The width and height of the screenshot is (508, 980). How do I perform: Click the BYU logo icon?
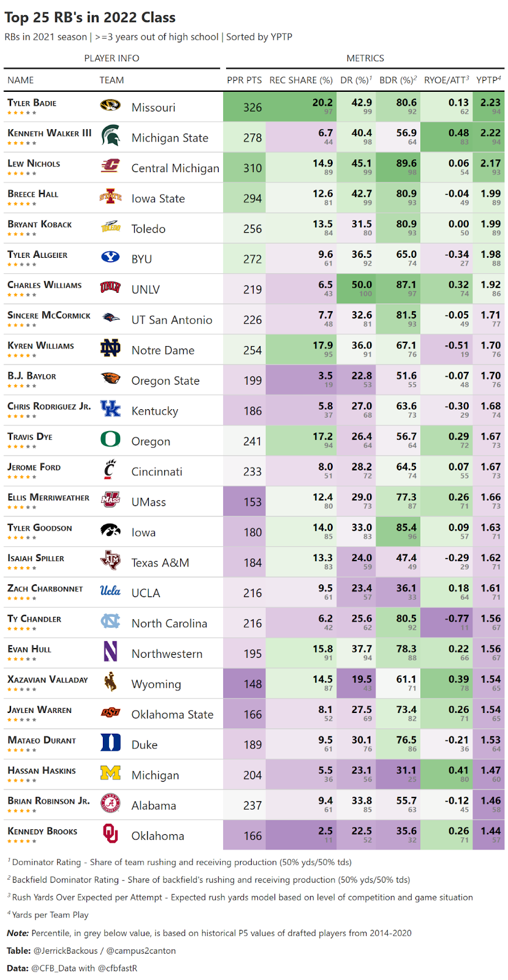click(110, 257)
